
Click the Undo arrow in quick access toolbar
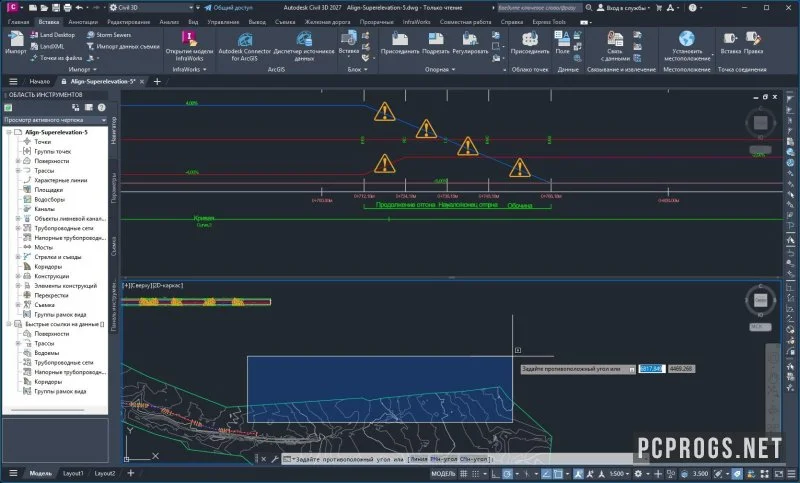[79, 8]
